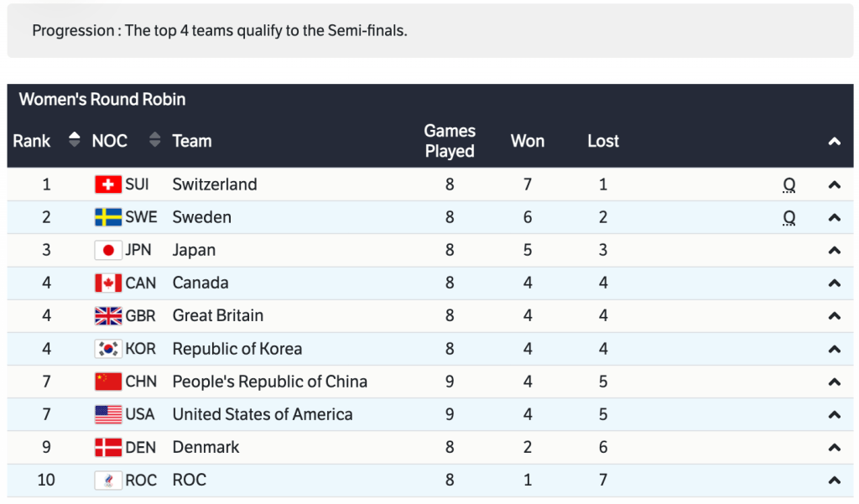Click the ROC team emblem icon

[108, 480]
